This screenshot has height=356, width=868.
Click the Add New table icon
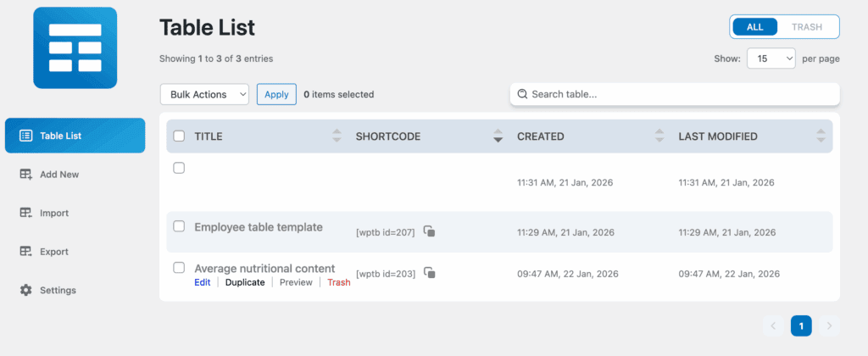[x=26, y=175]
